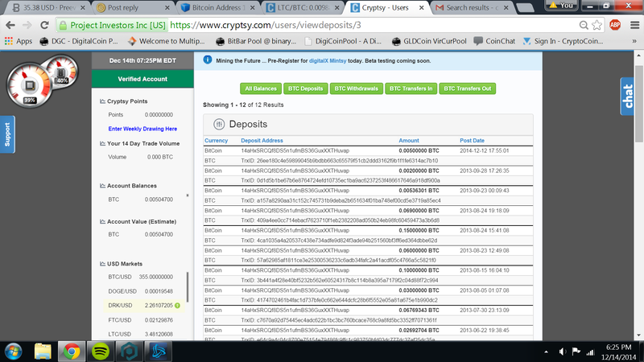Screen dimensions: 644x362
Task: Bookmark this page with the star
Action: tap(597, 25)
